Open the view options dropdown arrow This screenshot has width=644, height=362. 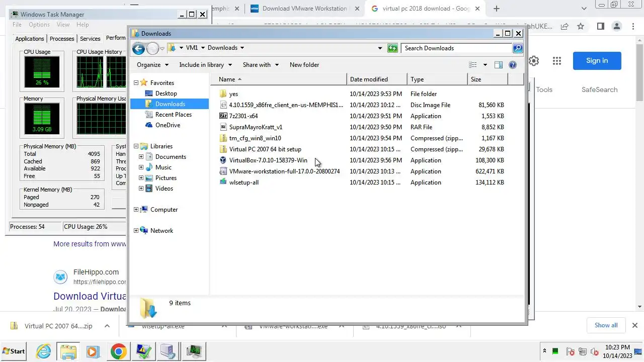(485, 65)
